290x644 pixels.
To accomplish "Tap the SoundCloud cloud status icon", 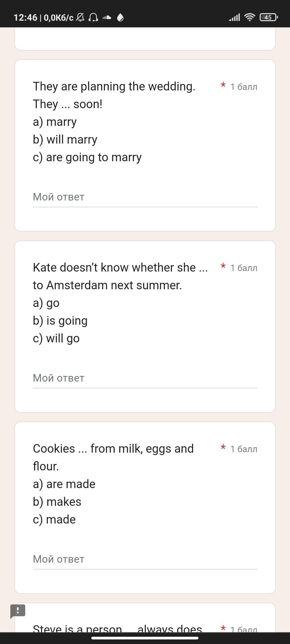I will pos(107,18).
